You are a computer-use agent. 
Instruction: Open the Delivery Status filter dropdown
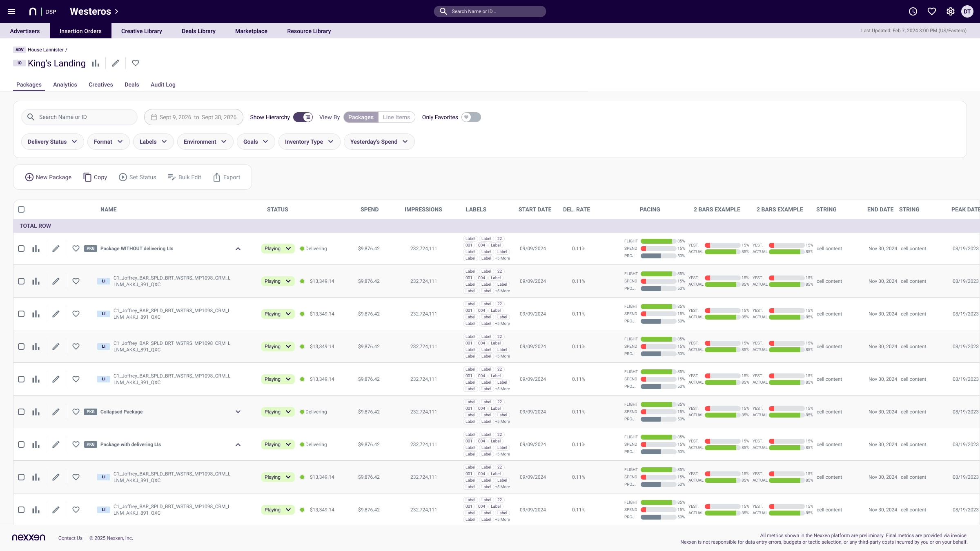pyautogui.click(x=52, y=142)
